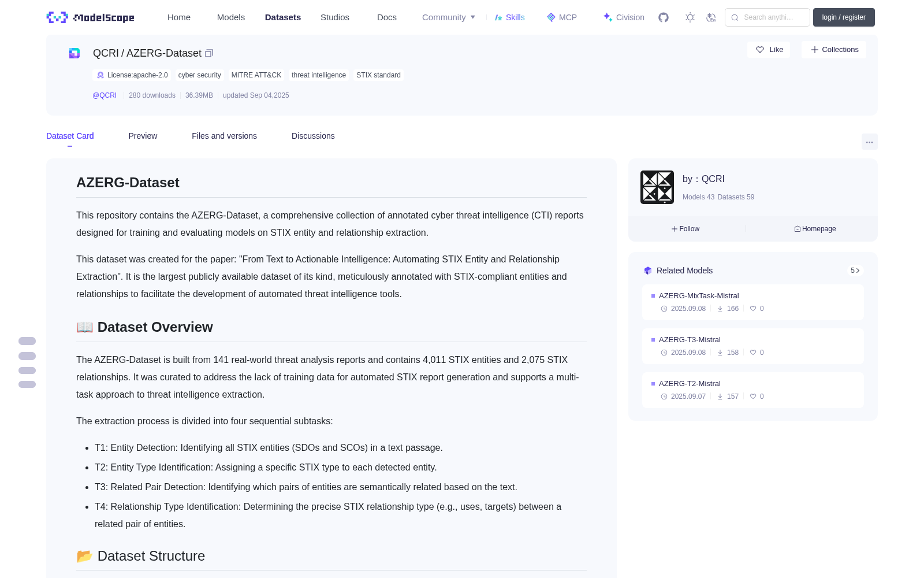Viewport: 924px width, 578px height.
Task: Open the AZERG-MixTask-Mistral related model
Action: [753, 302]
